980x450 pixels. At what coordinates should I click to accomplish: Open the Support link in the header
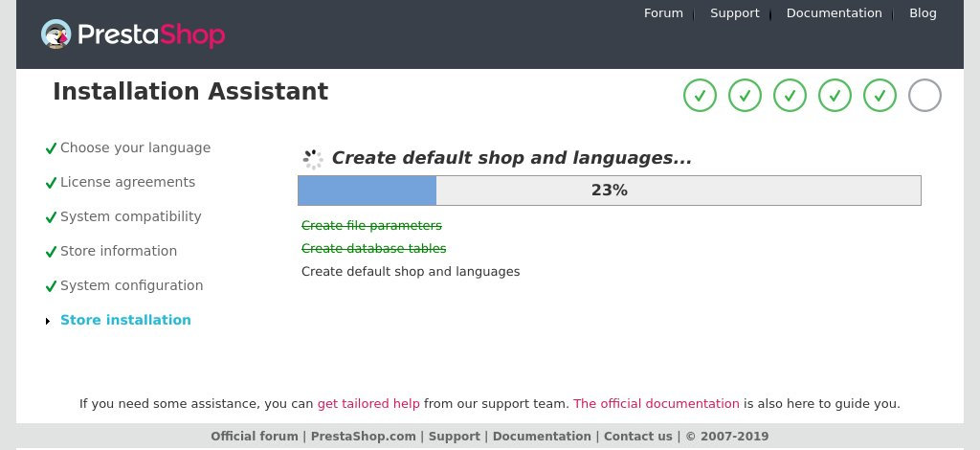tap(734, 13)
